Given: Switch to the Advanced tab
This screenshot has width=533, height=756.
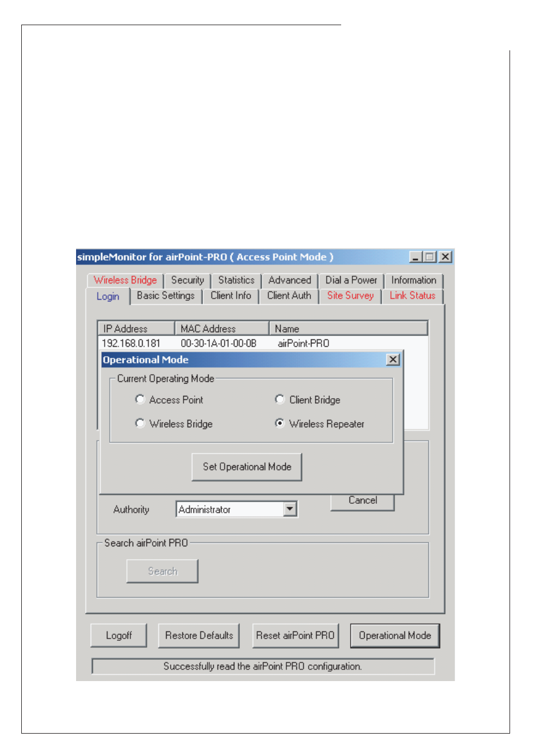Looking at the screenshot, I should pos(290,280).
